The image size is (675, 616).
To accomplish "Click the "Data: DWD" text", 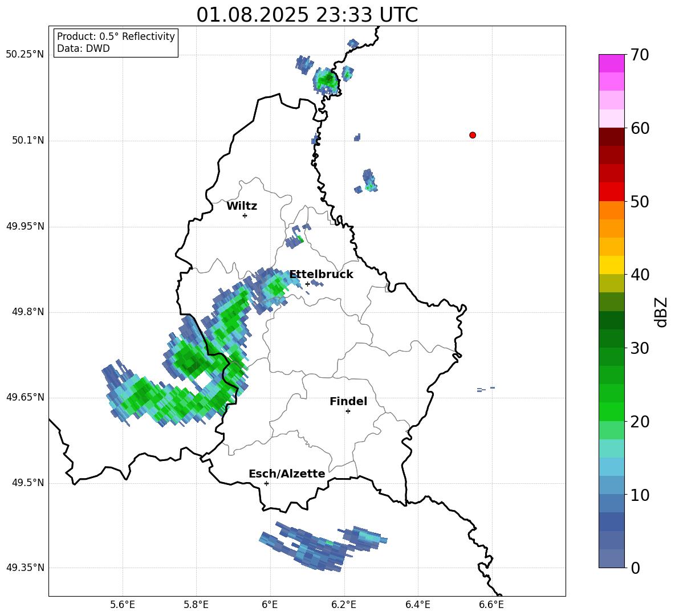I will coord(83,48).
